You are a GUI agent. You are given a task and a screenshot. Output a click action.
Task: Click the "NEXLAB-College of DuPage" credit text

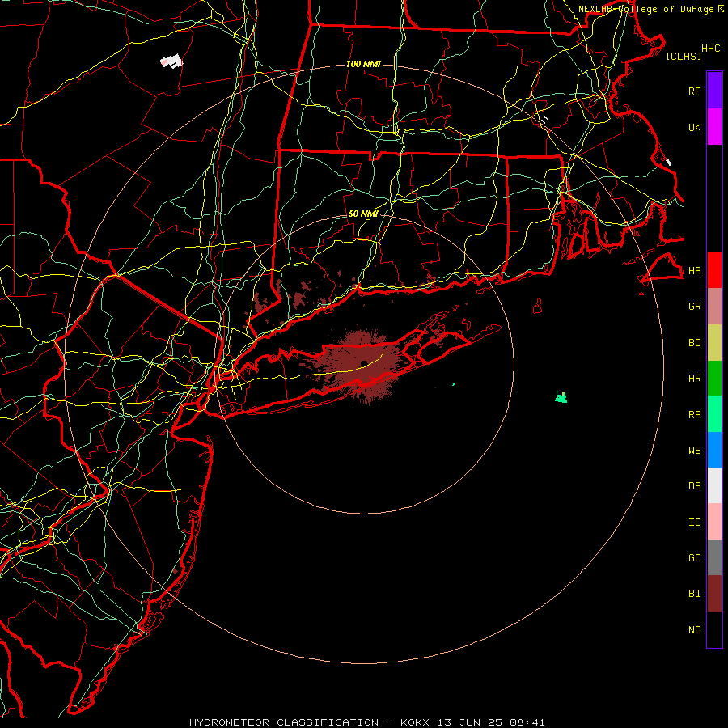click(647, 9)
